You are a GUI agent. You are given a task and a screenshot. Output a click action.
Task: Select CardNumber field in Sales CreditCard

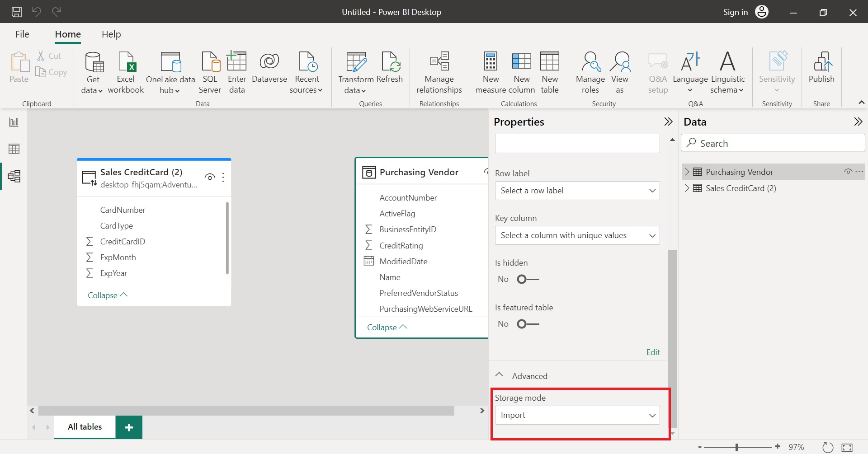pos(123,210)
